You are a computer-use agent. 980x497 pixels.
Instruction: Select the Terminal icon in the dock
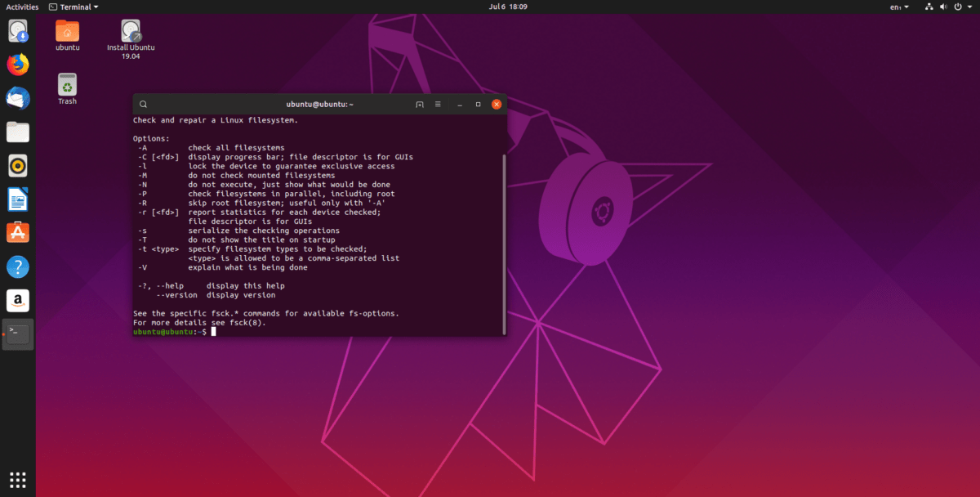coord(18,334)
